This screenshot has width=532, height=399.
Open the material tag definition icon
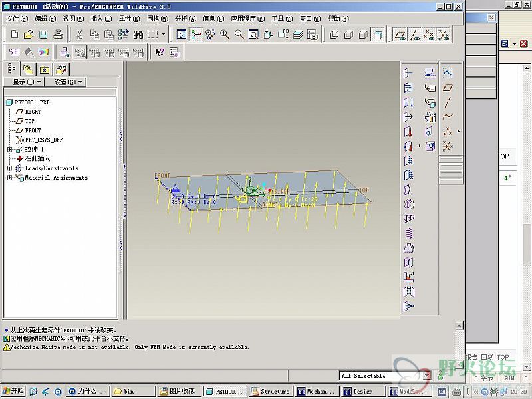point(430,88)
